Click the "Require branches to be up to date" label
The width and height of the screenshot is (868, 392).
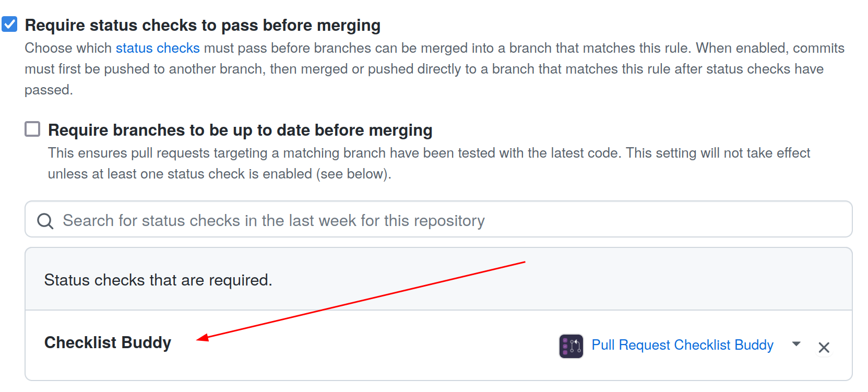click(240, 130)
